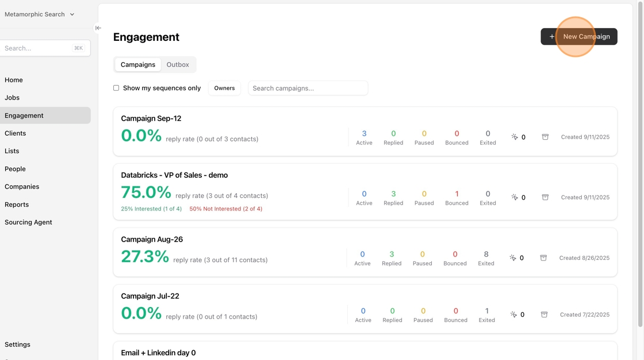Switch to the Outbox tab
This screenshot has width=644, height=360.
click(x=178, y=64)
